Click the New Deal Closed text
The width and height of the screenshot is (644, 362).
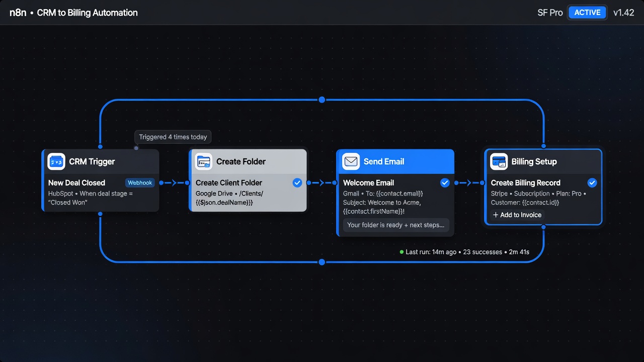(x=76, y=183)
